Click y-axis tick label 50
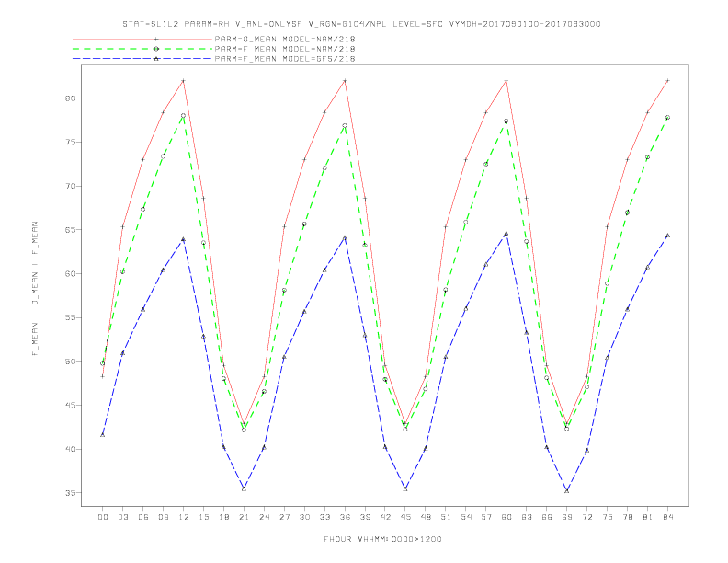728x563 pixels. (71, 362)
